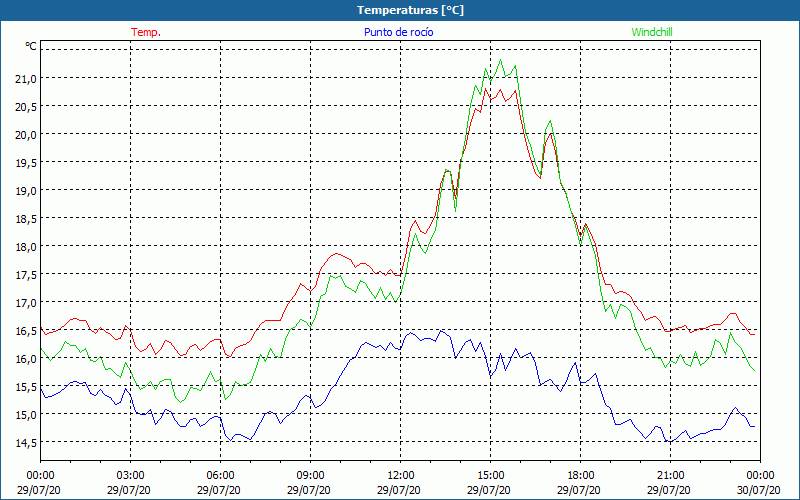Click the 21:00 time axis label
800x500 pixels.
(x=670, y=476)
